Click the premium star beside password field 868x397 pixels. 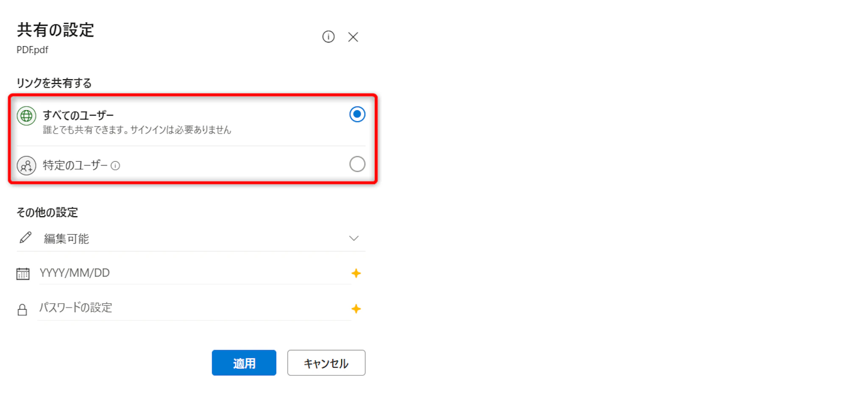tap(356, 309)
